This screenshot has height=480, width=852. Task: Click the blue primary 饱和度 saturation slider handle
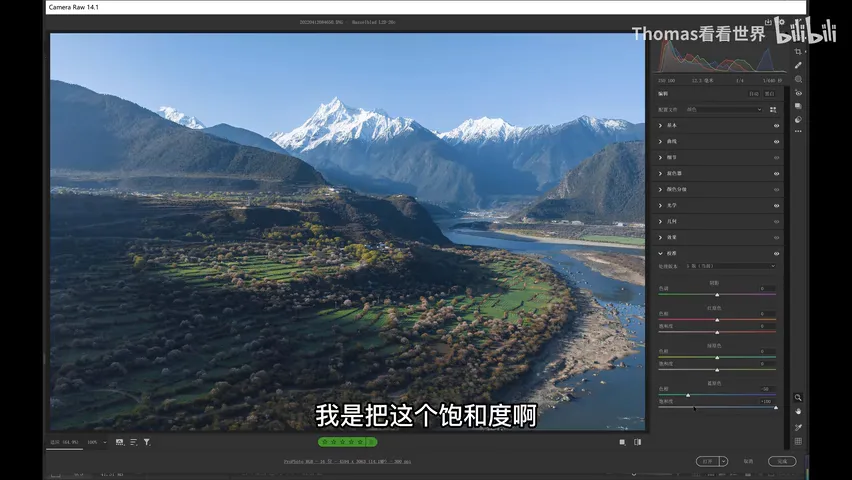[x=775, y=407]
